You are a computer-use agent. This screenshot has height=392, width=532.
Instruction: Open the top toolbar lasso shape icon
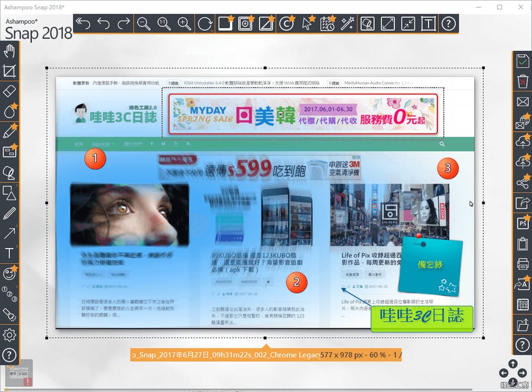tap(368, 24)
